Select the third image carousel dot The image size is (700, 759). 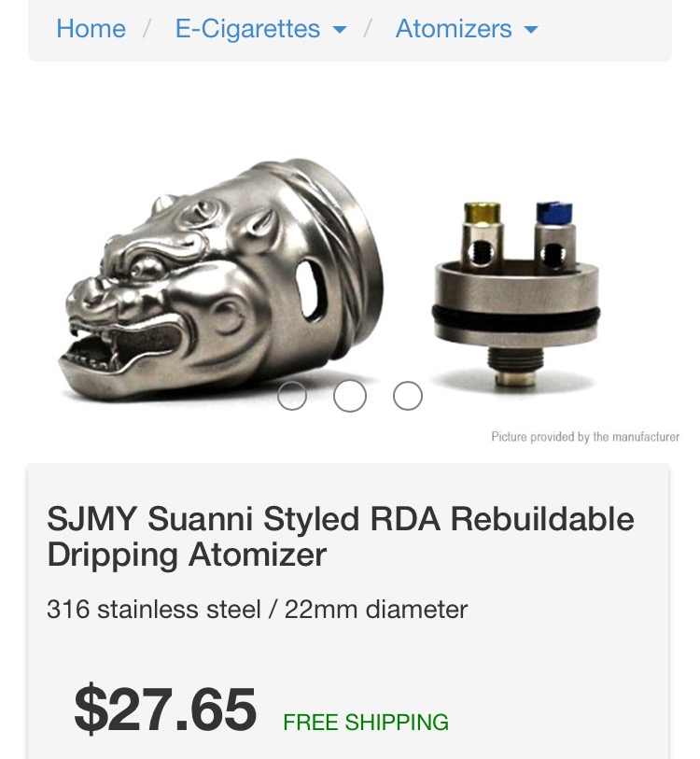pos(408,397)
